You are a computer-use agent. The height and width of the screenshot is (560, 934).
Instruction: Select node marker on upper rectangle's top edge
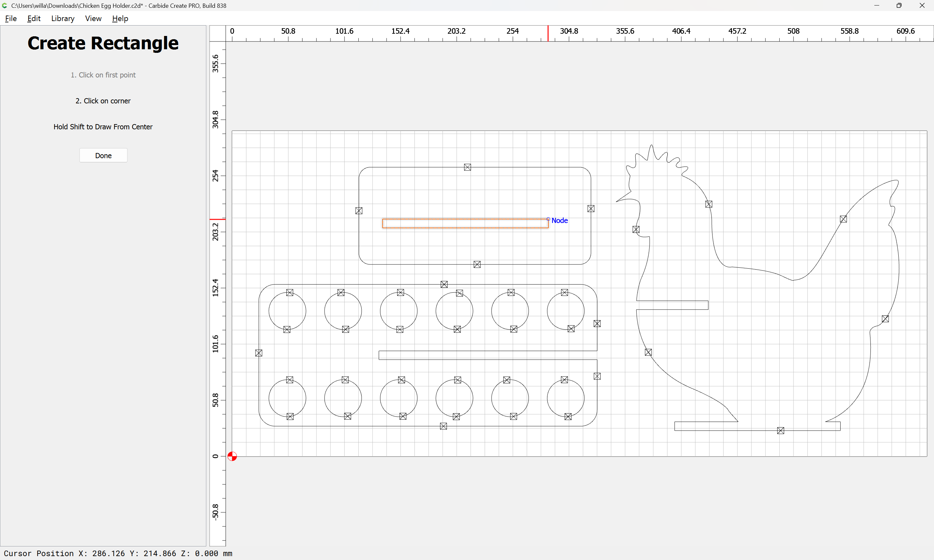click(x=467, y=167)
